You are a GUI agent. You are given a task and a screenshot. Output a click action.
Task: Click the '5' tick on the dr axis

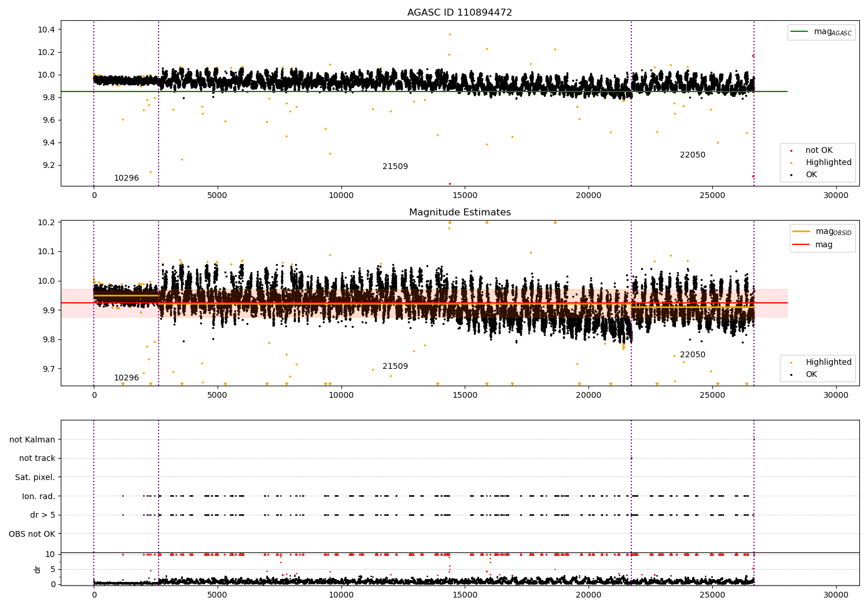[53, 570]
